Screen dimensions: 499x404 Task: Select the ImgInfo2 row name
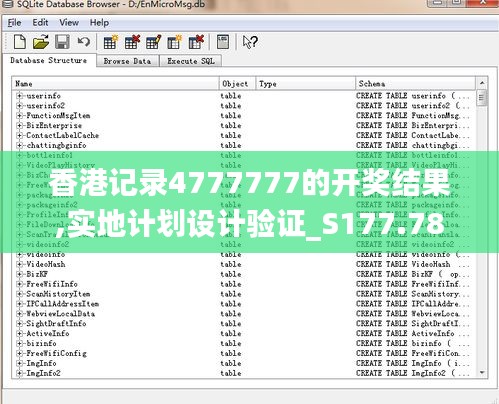(x=43, y=373)
